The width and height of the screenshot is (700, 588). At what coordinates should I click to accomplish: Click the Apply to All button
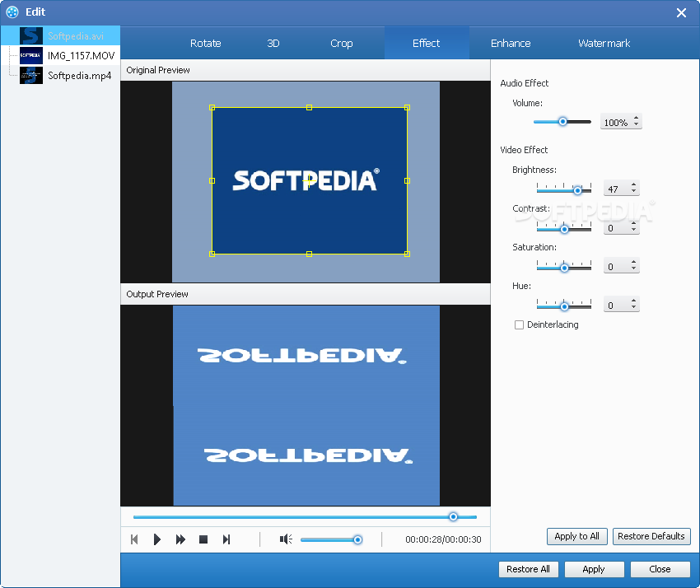pyautogui.click(x=576, y=536)
